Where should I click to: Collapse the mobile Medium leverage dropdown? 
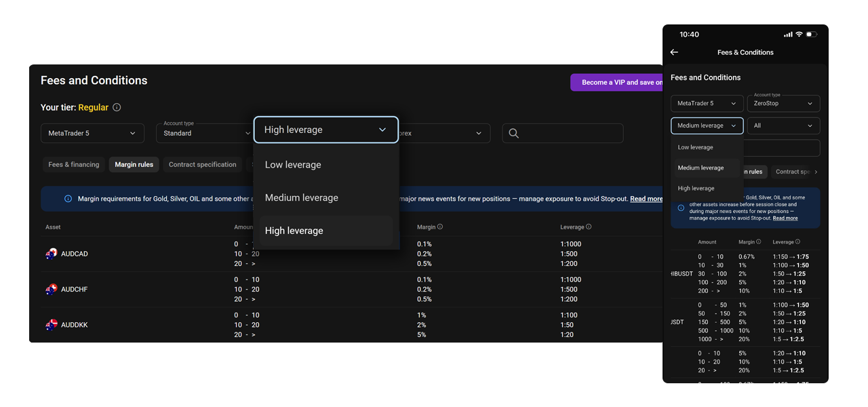tap(707, 125)
